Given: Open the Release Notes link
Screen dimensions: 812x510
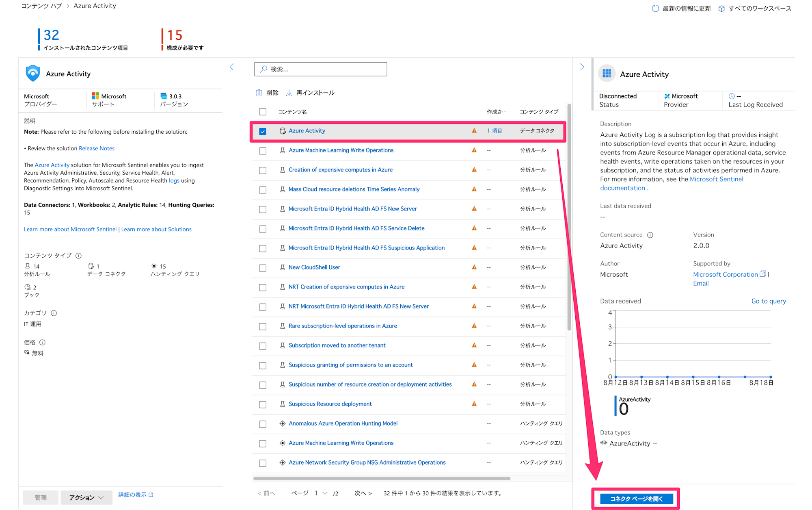Looking at the screenshot, I should pos(97,148).
